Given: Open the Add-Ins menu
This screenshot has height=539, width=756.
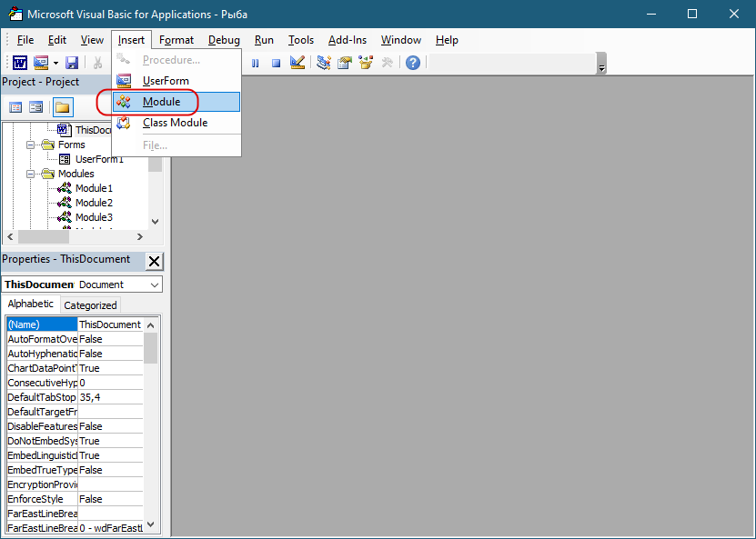Looking at the screenshot, I should coord(348,40).
